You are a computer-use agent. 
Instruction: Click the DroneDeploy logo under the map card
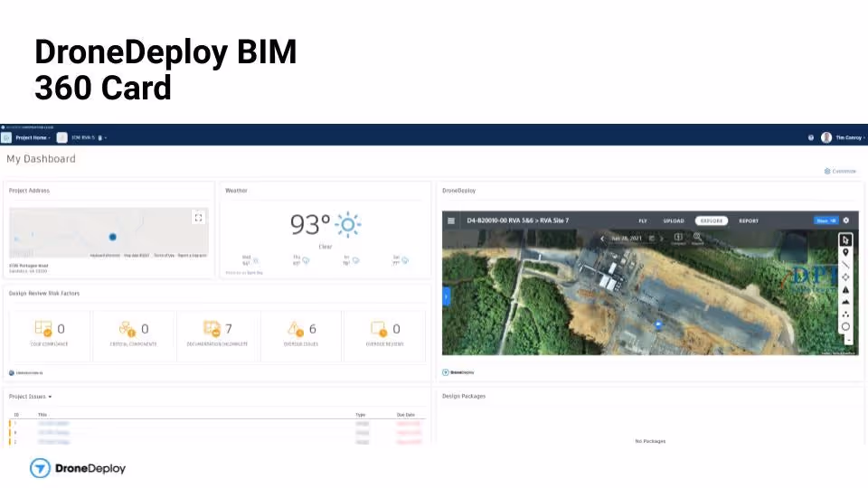[x=458, y=372]
